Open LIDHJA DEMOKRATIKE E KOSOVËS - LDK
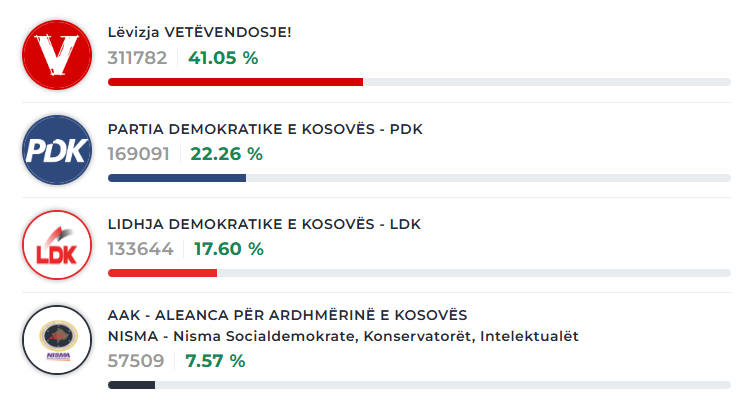The height and width of the screenshot is (401, 756). click(x=264, y=224)
